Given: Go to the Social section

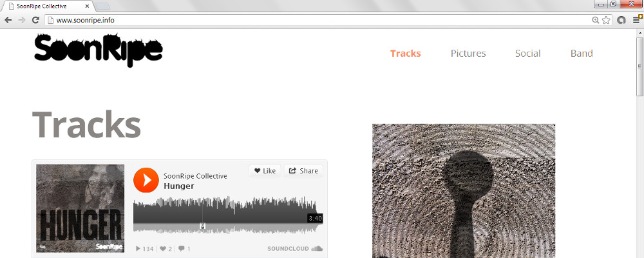Looking at the screenshot, I should 528,54.
